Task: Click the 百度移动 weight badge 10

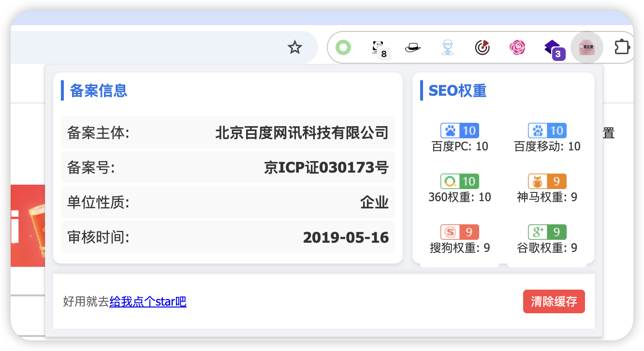Action: 546,130
